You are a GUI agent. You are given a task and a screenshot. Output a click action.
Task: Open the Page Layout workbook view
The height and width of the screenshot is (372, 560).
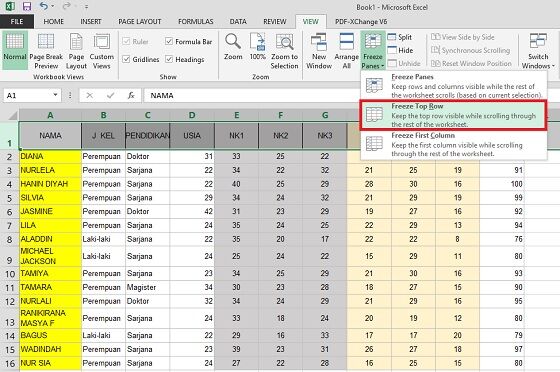[76, 51]
